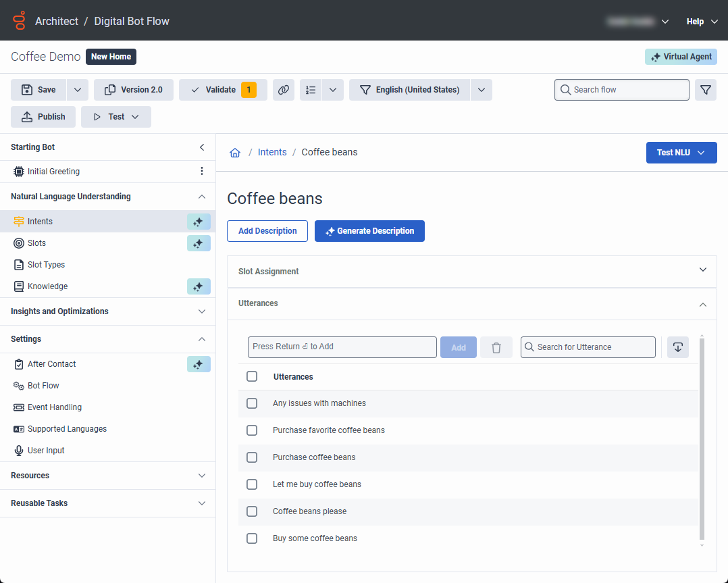
Task: Open the Help menu
Action: pyautogui.click(x=702, y=22)
